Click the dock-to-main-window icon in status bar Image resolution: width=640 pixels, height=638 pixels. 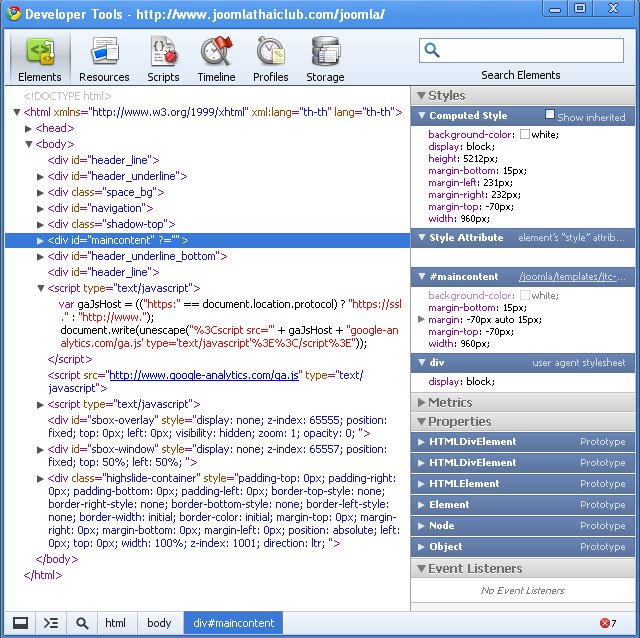[20, 623]
